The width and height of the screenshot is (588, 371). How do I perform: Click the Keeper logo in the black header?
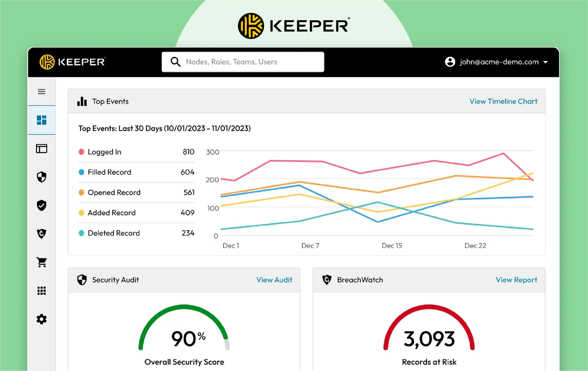[x=72, y=62]
